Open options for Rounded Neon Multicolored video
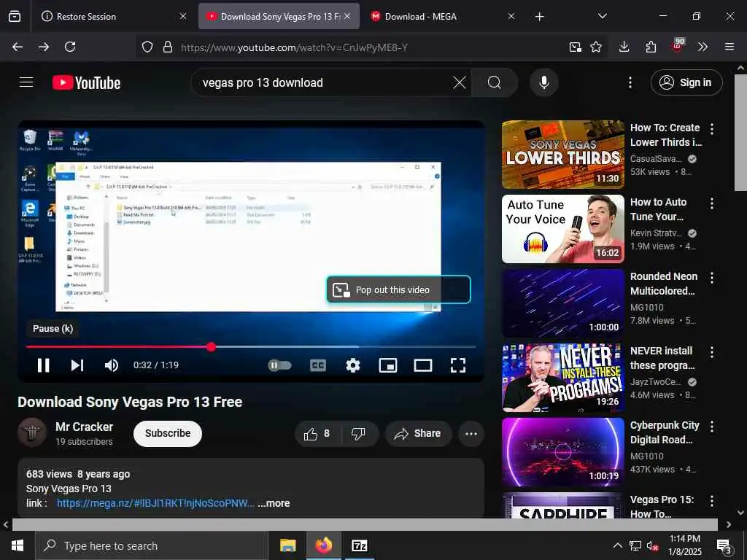 (x=712, y=278)
